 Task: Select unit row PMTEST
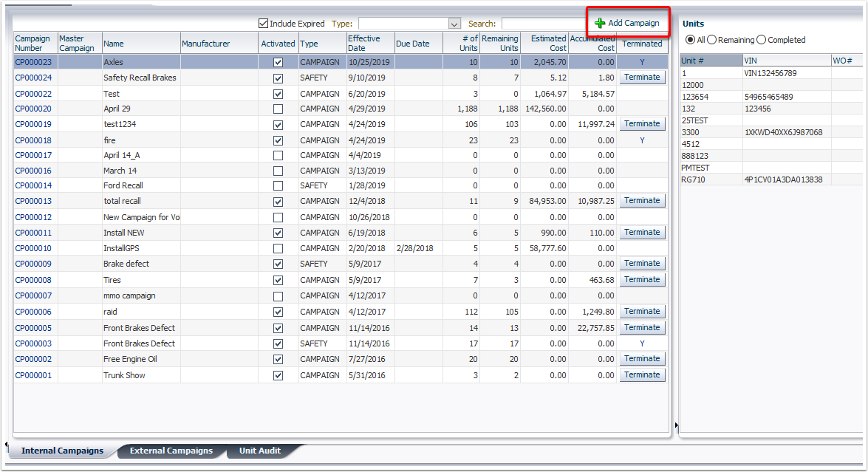click(771, 168)
